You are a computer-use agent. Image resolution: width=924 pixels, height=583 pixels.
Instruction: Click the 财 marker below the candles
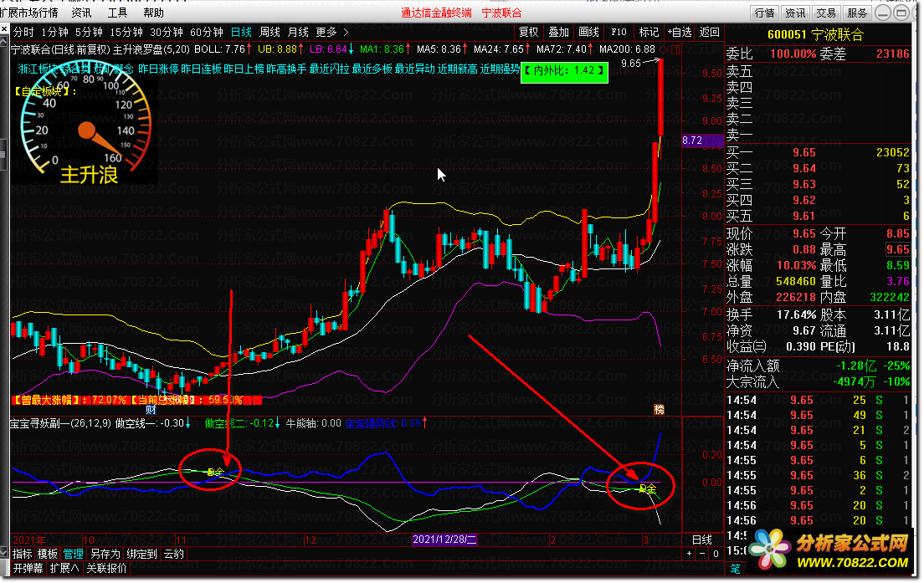[151, 410]
